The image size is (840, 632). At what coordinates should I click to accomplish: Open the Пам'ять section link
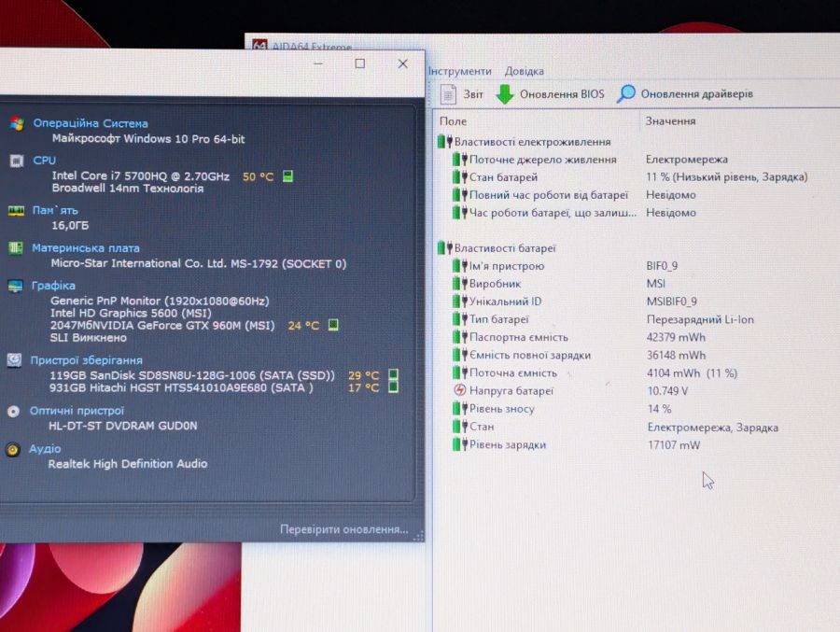pos(55,210)
